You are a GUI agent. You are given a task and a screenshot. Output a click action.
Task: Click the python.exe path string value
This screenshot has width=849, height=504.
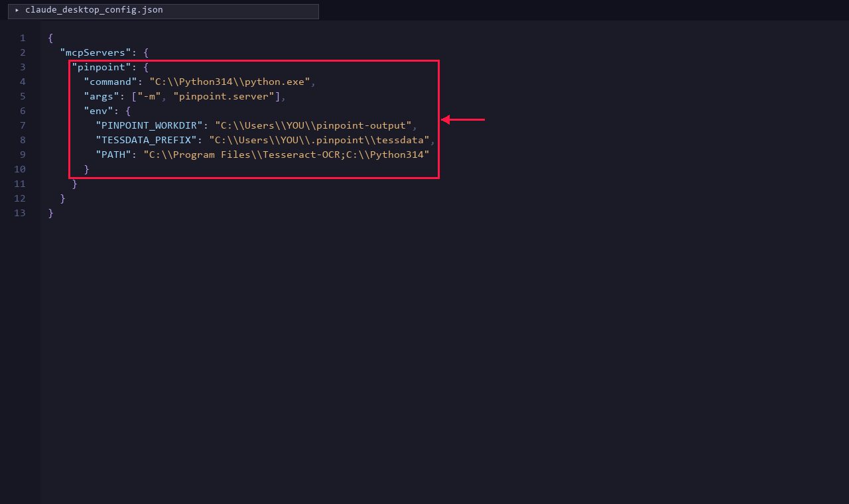click(x=230, y=82)
